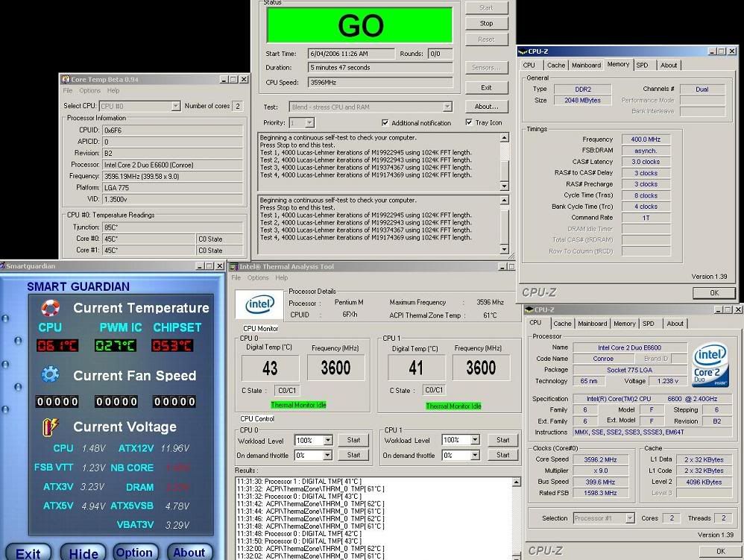Viewport: 744px width, 560px height.
Task: Open the Help menu in Intel Thermal Analysis Tool
Action: [281, 277]
